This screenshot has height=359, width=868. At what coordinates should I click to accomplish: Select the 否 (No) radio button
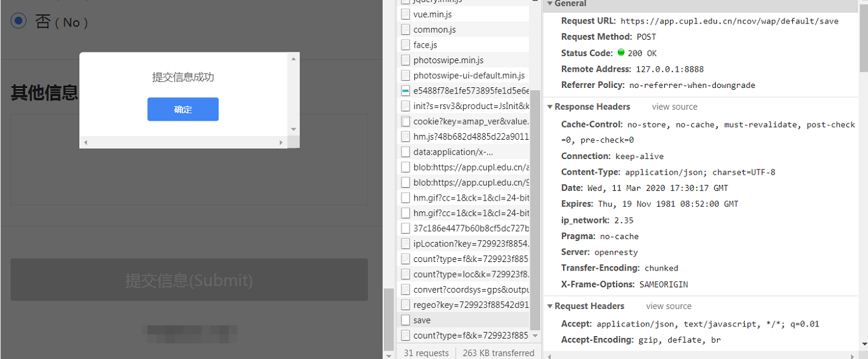[19, 21]
